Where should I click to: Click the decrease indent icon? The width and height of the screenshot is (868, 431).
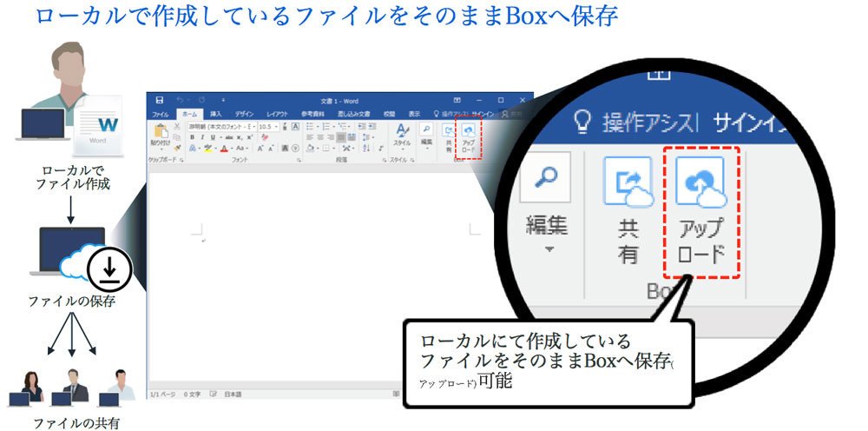[362, 126]
